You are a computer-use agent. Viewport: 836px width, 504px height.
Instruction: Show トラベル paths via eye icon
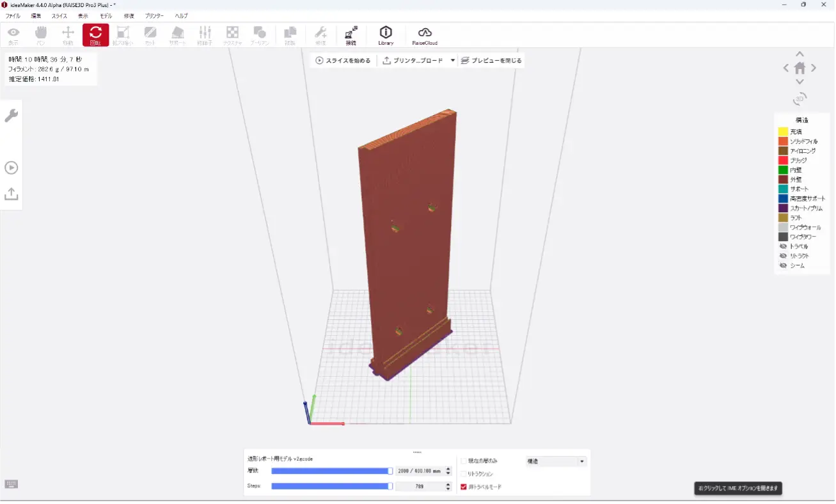tap(783, 246)
